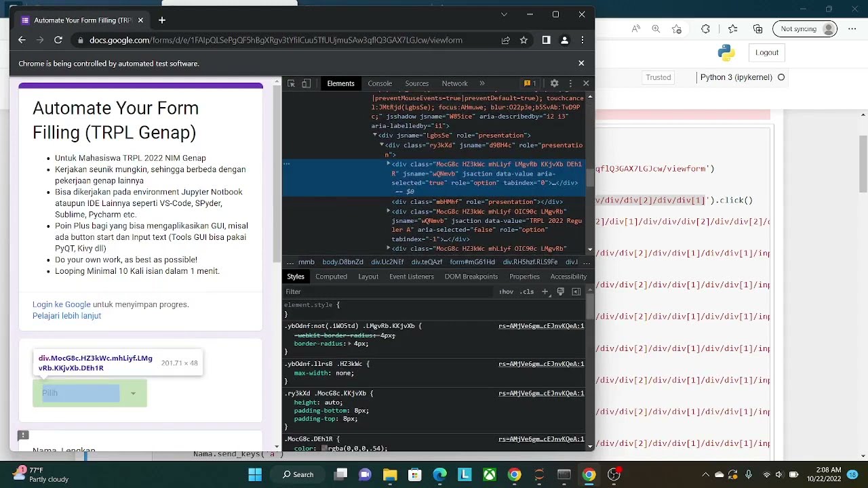Click the form feedback exclamation icon

click(23, 435)
